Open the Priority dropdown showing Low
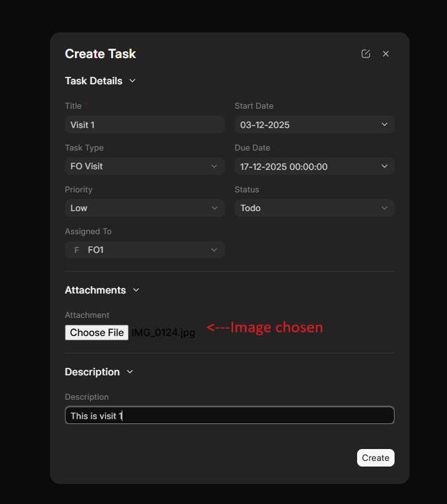The width and height of the screenshot is (447, 504). point(144,208)
